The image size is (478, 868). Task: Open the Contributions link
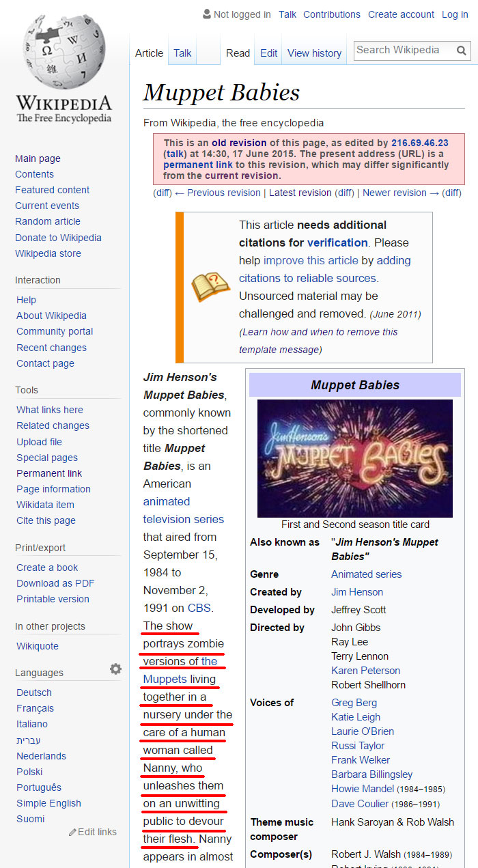(x=332, y=14)
